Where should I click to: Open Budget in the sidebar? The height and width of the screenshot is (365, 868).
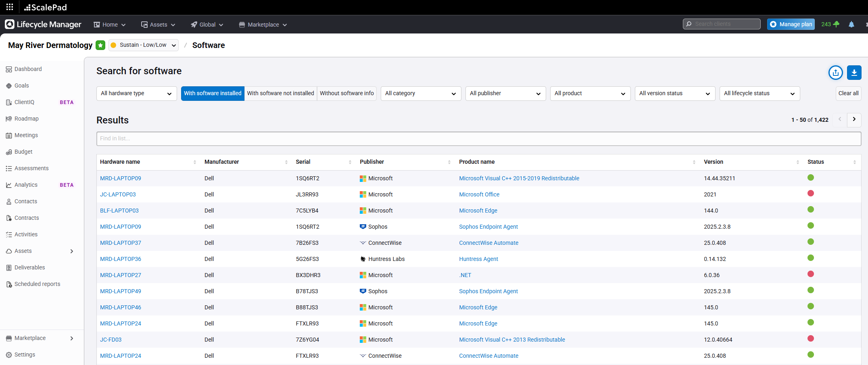23,152
